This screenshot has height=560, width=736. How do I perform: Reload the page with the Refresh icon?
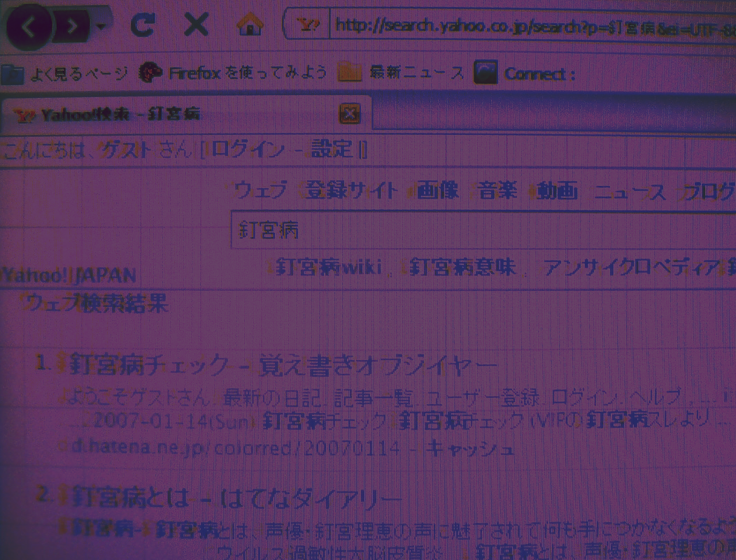coord(143,24)
